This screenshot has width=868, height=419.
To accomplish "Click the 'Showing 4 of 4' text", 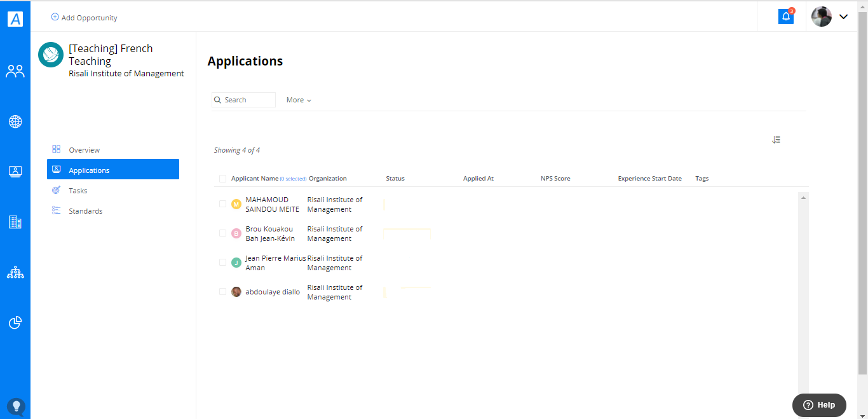I will 237,150.
